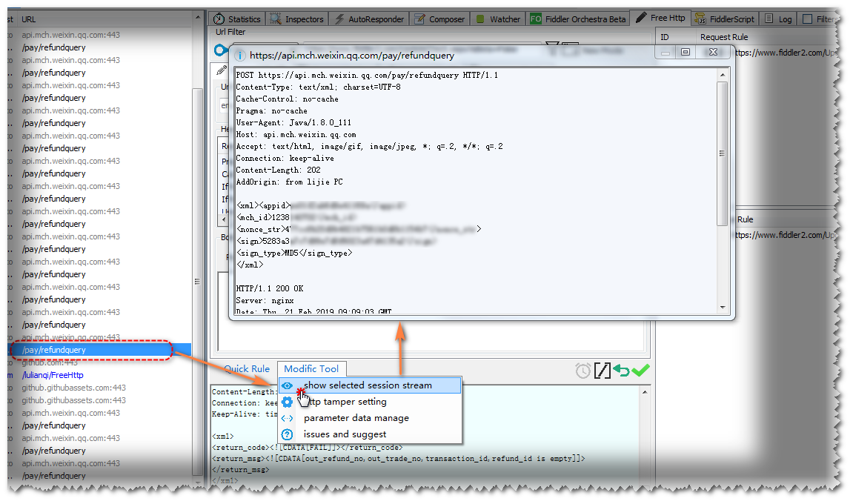Click the URL column header

29,19
